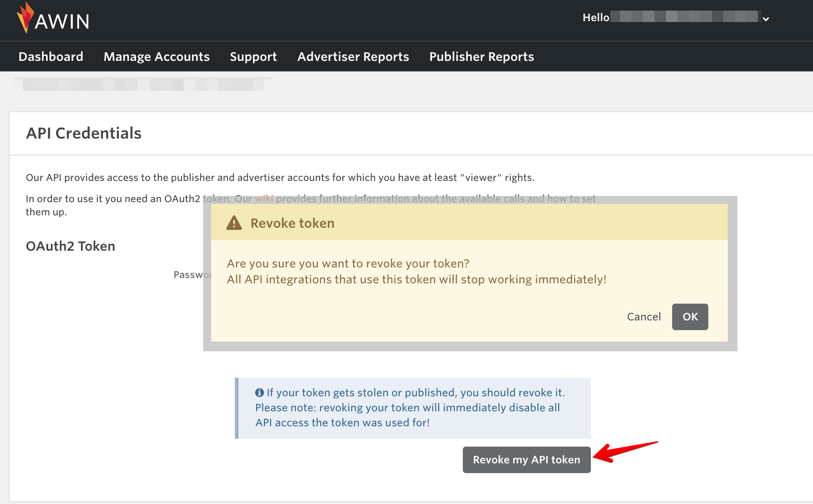Open Advertiser Reports
The width and height of the screenshot is (813, 504).
353,56
